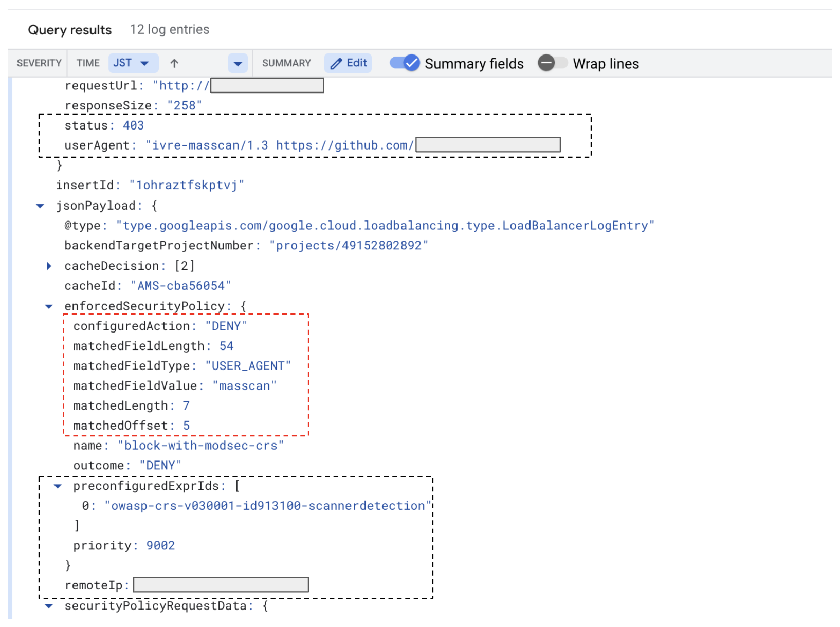The width and height of the screenshot is (840, 627).
Task: Toggle the Summary fields switch
Action: pyautogui.click(x=405, y=63)
